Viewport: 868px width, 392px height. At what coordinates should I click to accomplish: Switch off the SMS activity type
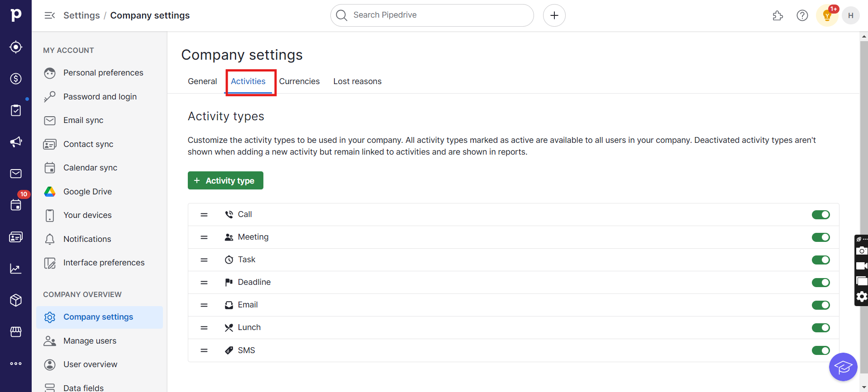pyautogui.click(x=820, y=350)
